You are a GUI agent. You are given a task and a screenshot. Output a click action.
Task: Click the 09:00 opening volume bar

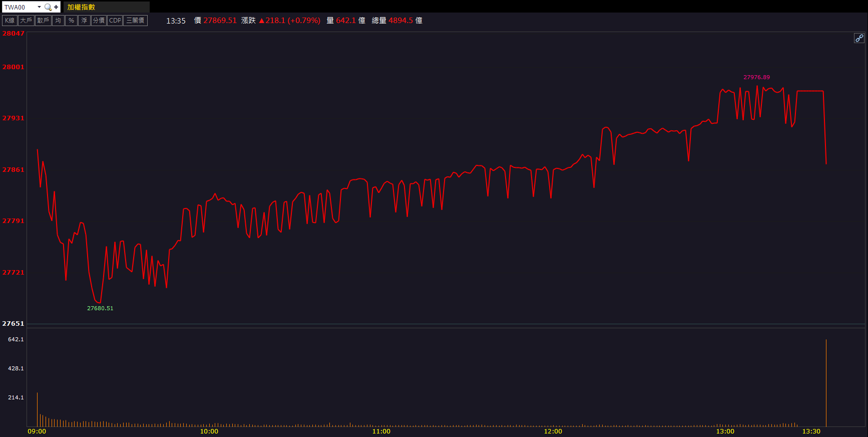coord(37,409)
